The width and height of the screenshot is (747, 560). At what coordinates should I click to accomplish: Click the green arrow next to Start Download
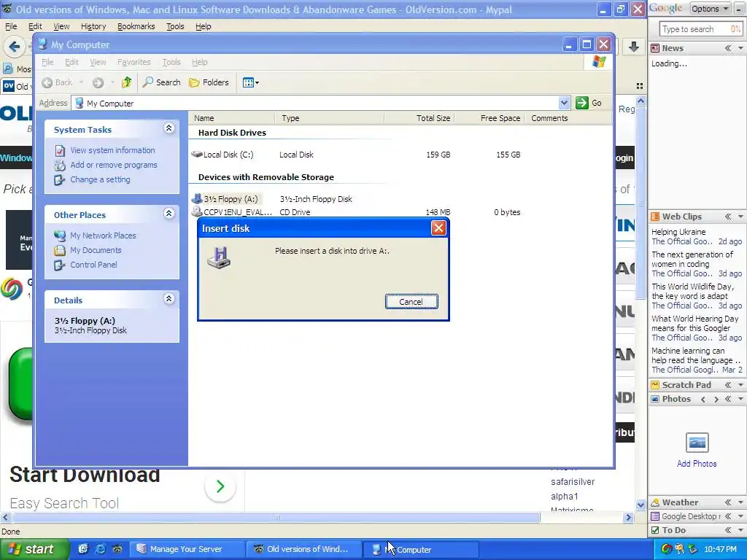point(220,486)
